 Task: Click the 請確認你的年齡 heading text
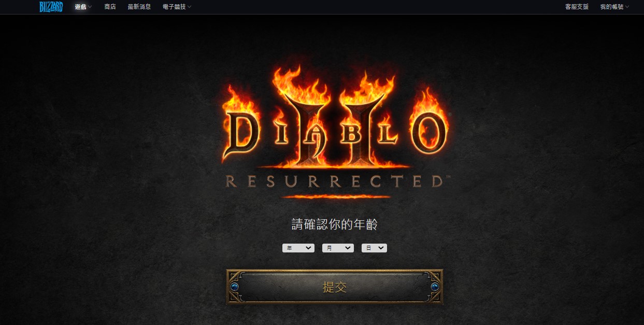coord(335,224)
